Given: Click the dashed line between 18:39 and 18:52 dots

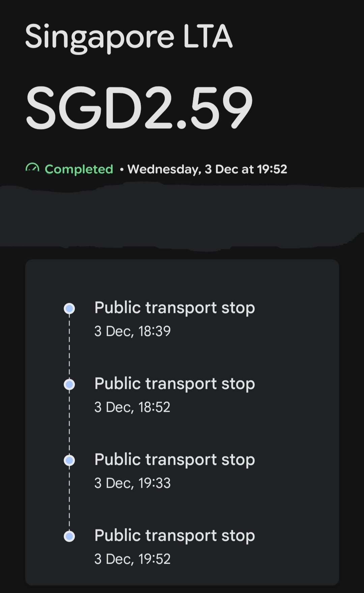Looking at the screenshot, I should (69, 347).
